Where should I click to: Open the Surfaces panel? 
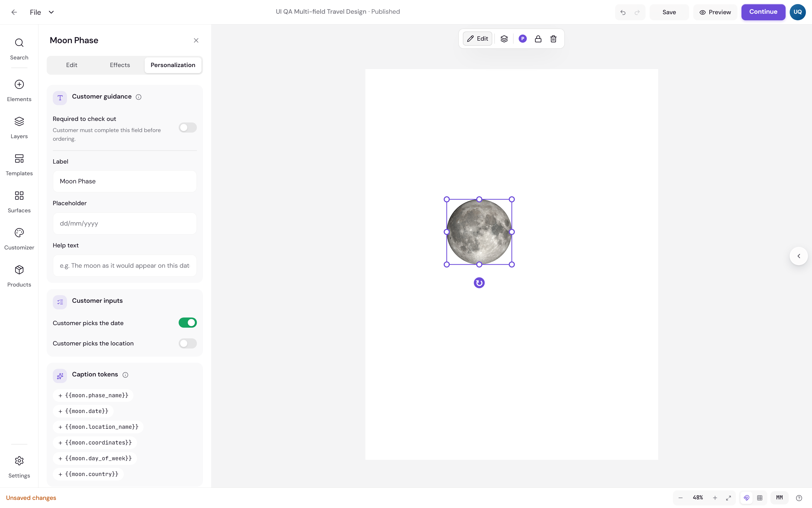coord(19,202)
